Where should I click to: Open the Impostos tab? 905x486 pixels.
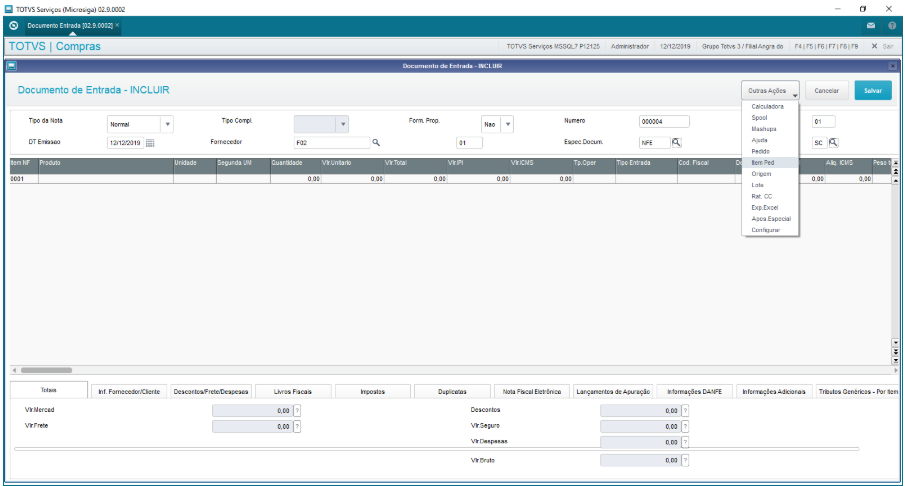(373, 392)
